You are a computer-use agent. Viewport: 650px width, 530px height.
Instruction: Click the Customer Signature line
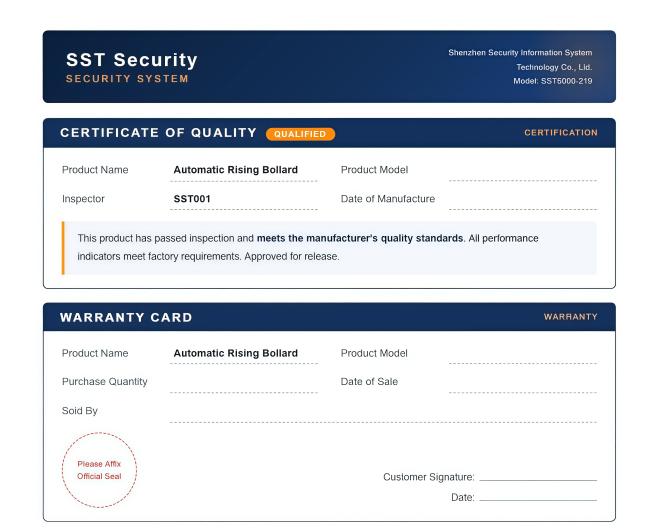pyautogui.click(x=538, y=477)
